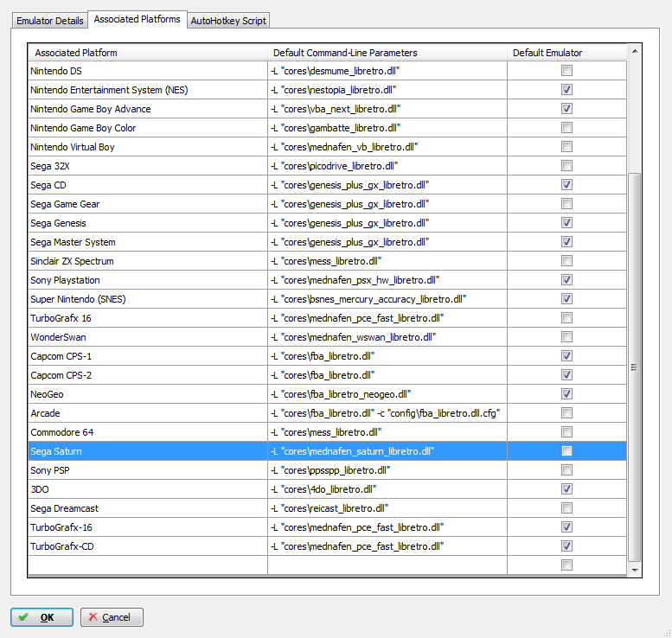Enable Default Emulator for Sega 32X

566,166
